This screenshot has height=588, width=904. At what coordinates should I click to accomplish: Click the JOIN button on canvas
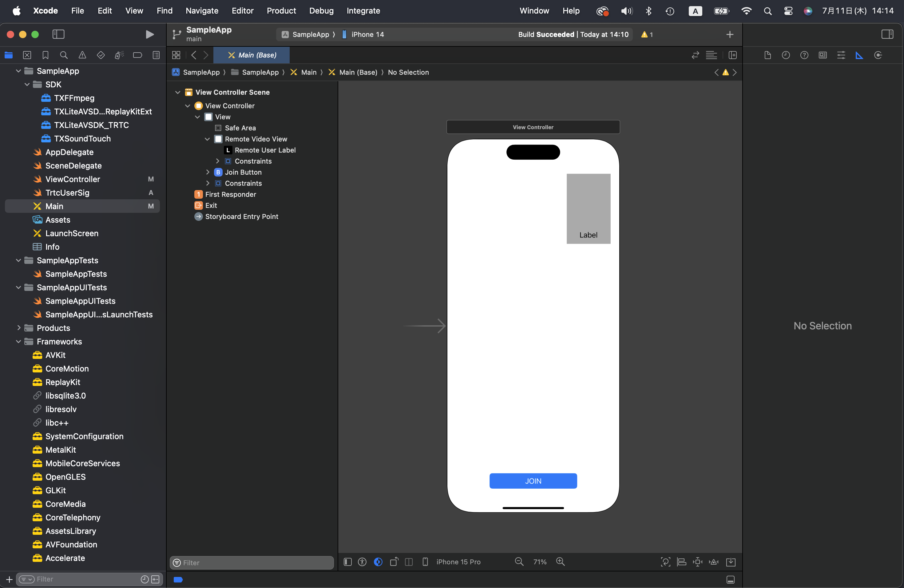click(x=533, y=481)
